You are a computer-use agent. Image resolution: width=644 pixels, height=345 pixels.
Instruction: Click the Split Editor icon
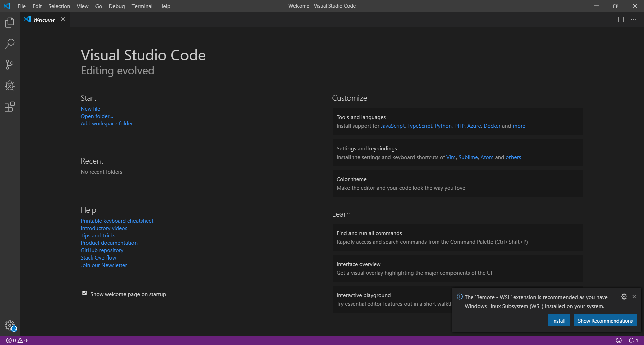pos(621,19)
